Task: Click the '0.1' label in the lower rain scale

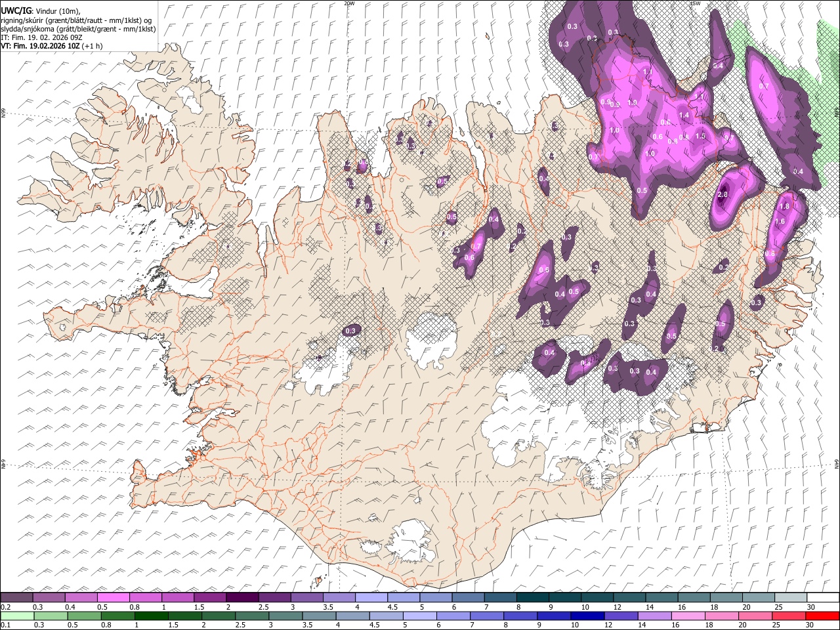Action: click(5, 625)
